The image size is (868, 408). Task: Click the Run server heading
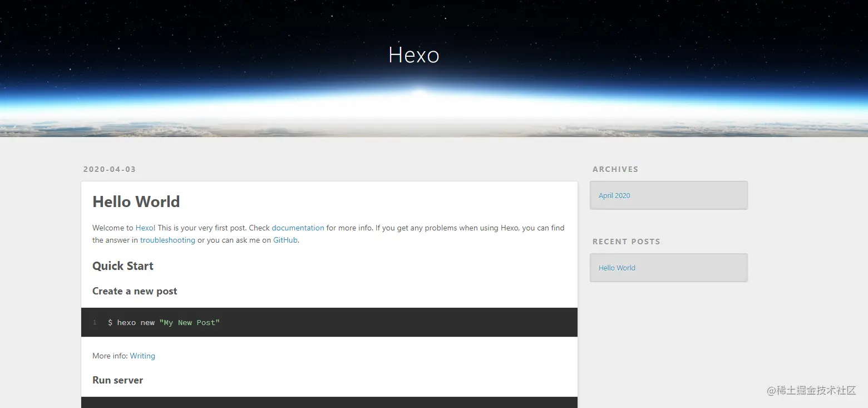pos(117,380)
